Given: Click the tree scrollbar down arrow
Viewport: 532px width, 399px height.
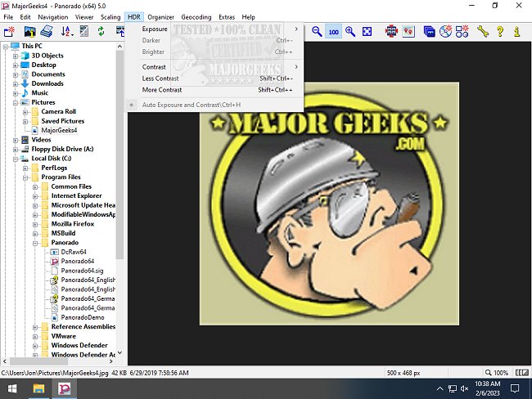Looking at the screenshot, I should 119,353.
